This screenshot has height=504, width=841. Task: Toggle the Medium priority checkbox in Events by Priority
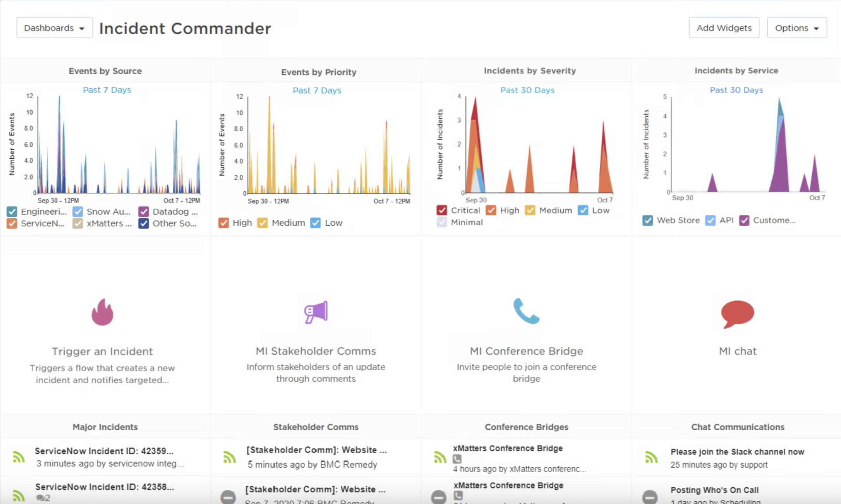click(263, 223)
